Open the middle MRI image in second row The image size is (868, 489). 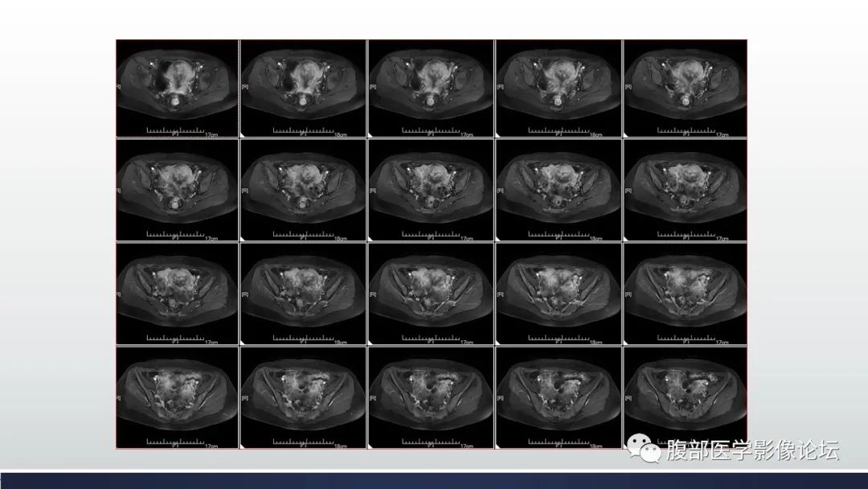(x=431, y=191)
